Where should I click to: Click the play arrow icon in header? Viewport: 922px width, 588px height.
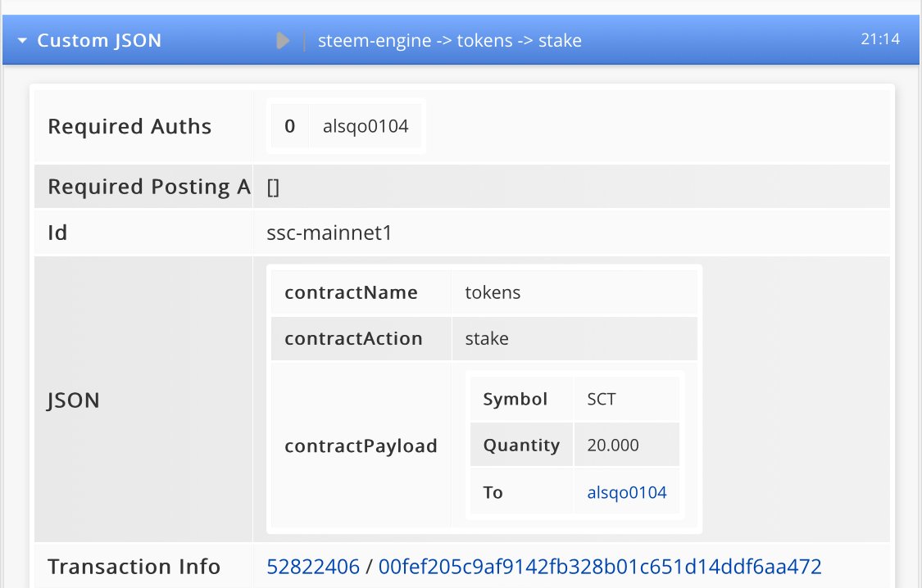(283, 40)
